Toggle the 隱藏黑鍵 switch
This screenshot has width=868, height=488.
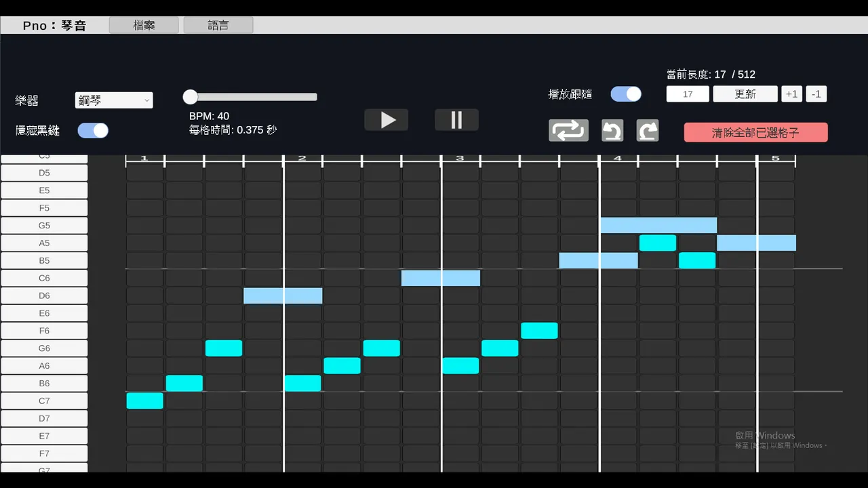point(93,130)
